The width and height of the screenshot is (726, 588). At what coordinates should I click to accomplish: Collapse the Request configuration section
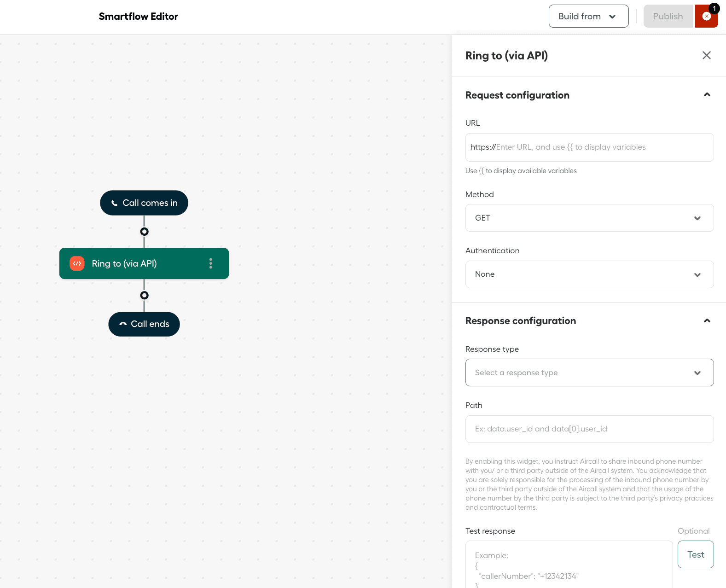(x=707, y=95)
